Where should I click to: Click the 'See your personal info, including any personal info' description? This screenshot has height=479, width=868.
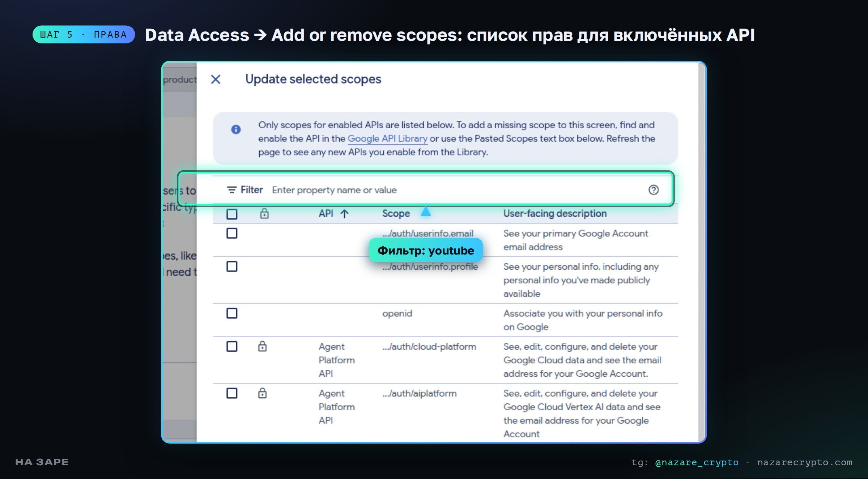(581, 280)
